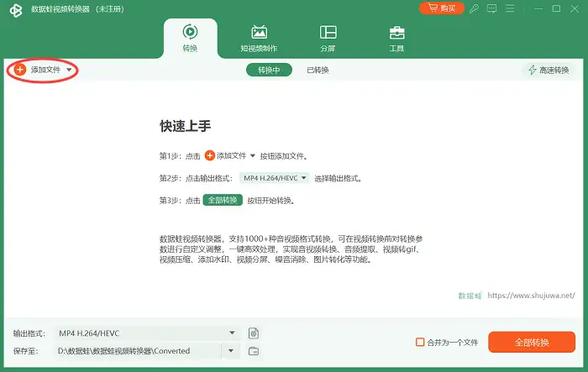Open the output folder icon
The width and height of the screenshot is (588, 372).
[254, 351]
